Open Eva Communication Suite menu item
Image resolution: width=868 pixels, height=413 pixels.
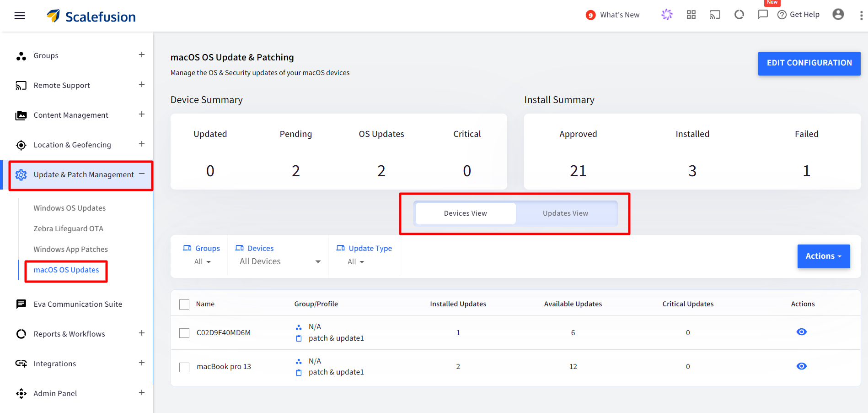point(78,304)
